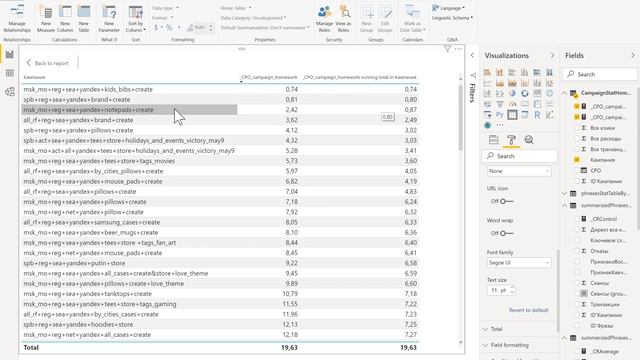Collapse the CampaignStatHom... table
Image resolution: width=640 pixels, height=360 pixels.
[565, 93]
